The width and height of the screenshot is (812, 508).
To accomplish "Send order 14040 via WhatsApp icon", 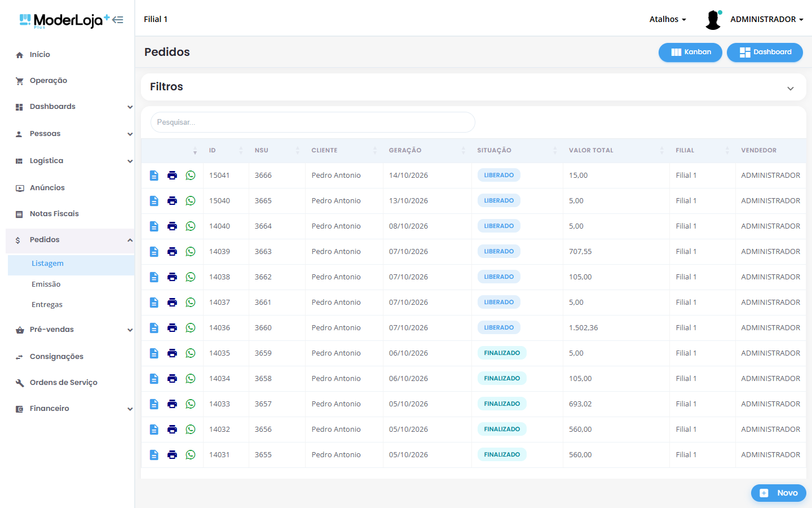I will [191, 226].
